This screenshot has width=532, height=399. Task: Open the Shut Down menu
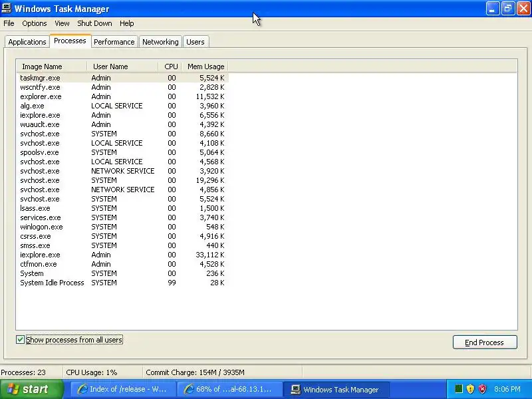pos(94,23)
